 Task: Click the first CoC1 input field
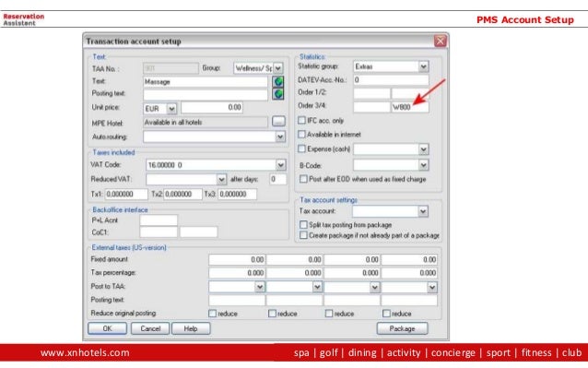click(x=159, y=232)
